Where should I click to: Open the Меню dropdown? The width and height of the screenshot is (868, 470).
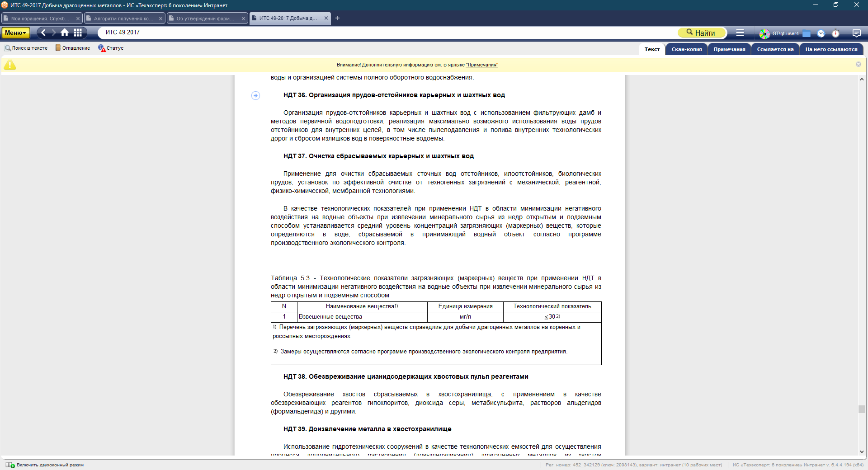(15, 33)
